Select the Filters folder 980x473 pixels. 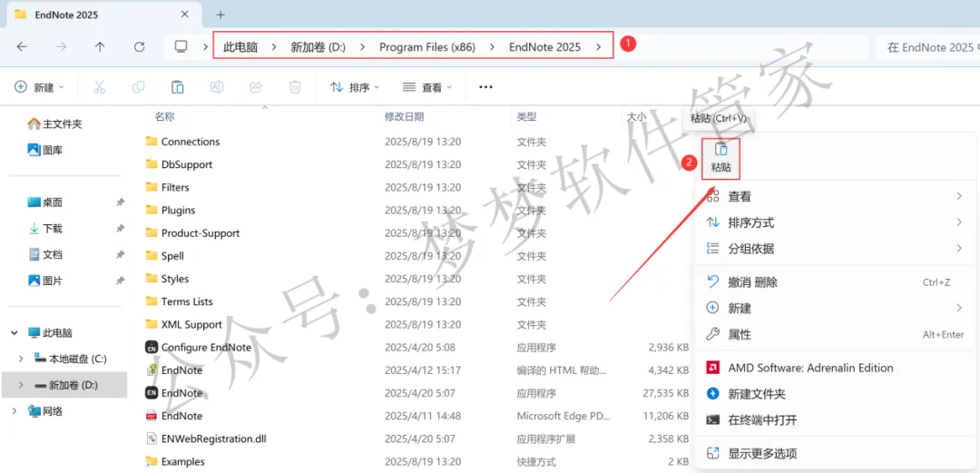175,187
